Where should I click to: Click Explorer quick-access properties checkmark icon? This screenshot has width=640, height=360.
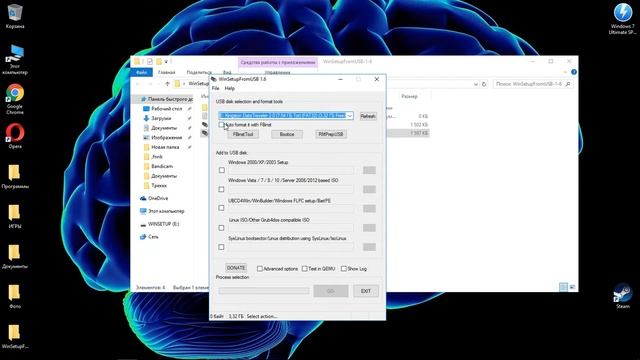point(150,62)
